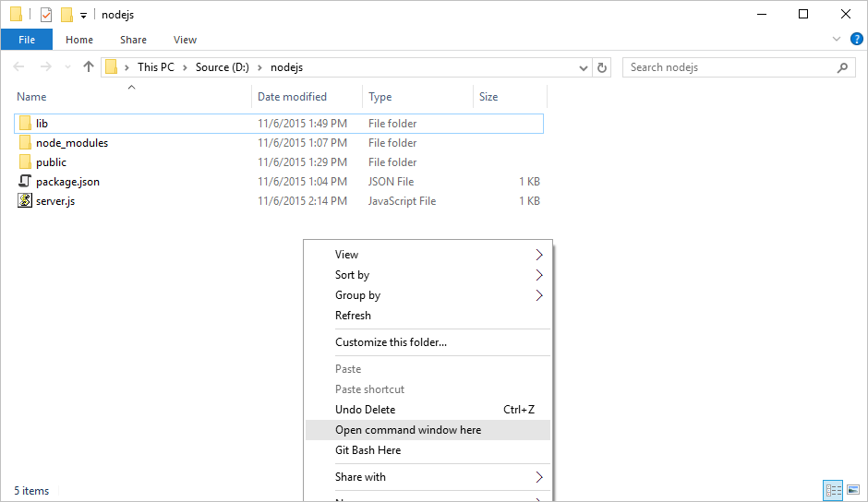Switch to the View ribbon tab
868x502 pixels.
(185, 40)
